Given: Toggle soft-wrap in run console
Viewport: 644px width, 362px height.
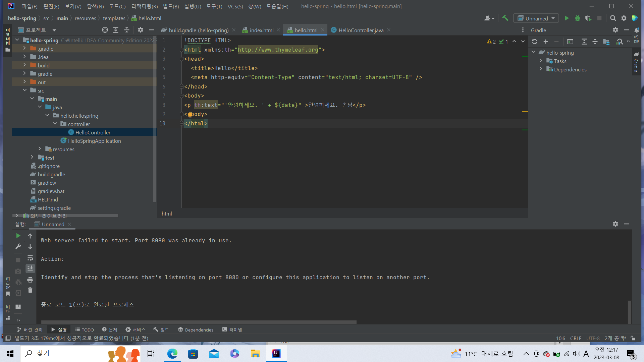Looking at the screenshot, I should tap(30, 258).
